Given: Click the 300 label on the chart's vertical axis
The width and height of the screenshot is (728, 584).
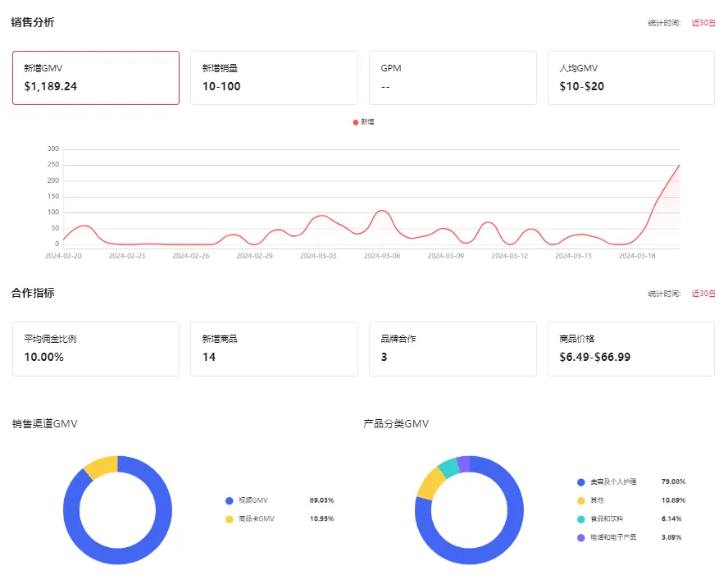Looking at the screenshot, I should [x=53, y=148].
